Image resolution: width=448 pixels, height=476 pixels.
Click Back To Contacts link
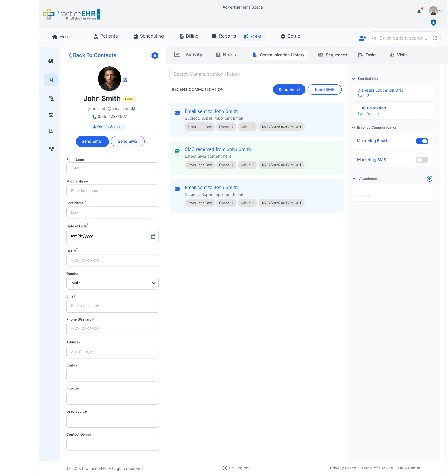92,55
